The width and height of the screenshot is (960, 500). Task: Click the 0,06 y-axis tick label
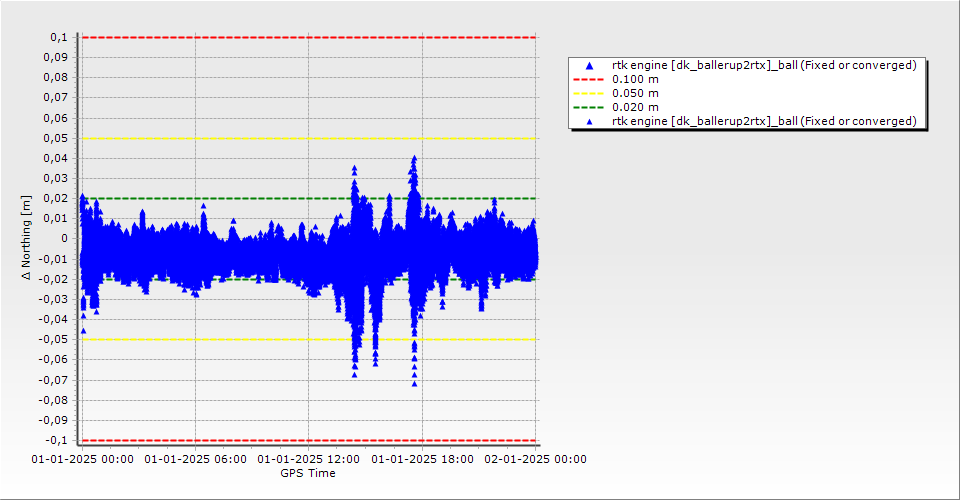(56, 118)
